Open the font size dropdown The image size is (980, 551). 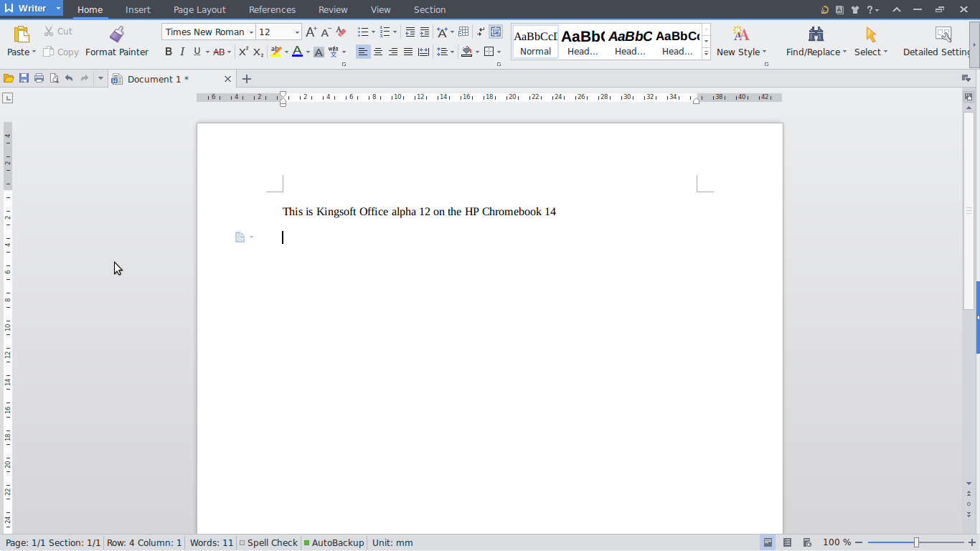click(x=297, y=32)
